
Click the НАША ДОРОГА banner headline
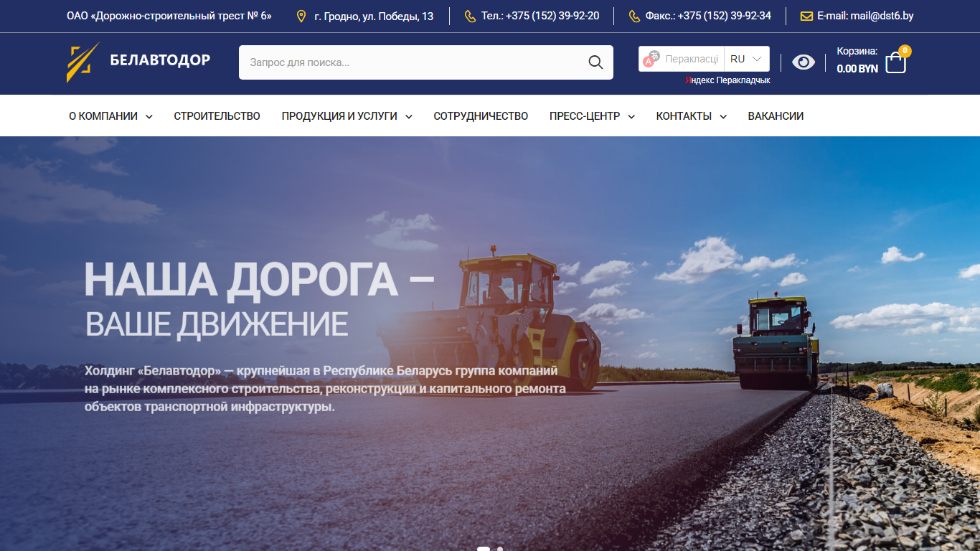click(259, 280)
